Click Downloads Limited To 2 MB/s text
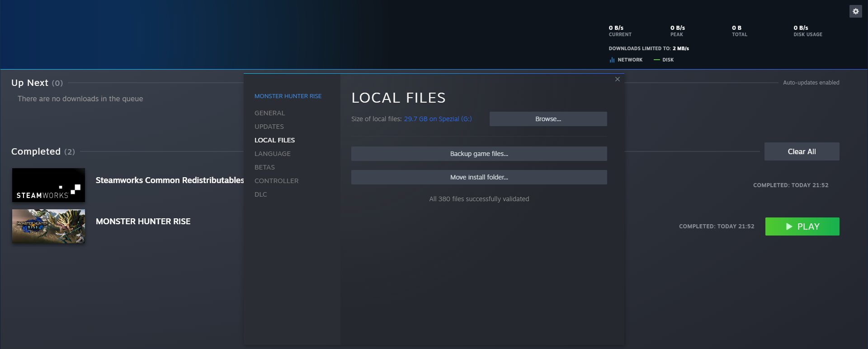 [649, 48]
